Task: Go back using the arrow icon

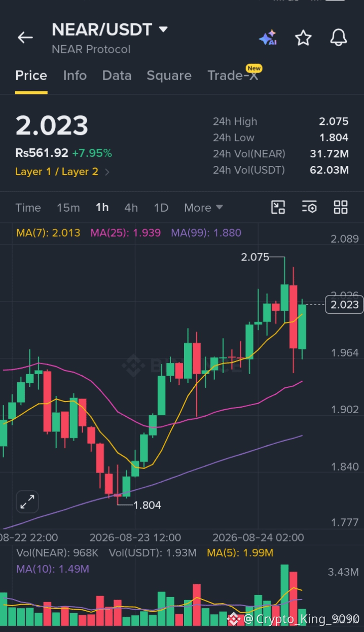Action: coord(25,38)
